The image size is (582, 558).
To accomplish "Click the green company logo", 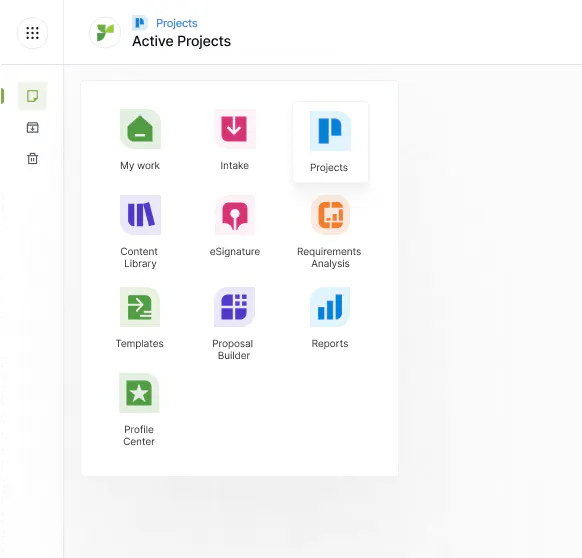I will coord(105,33).
